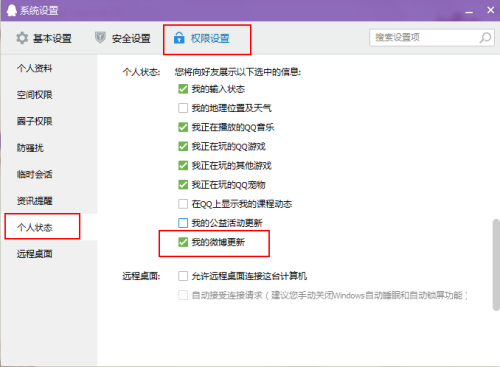Select 个人状态 in the sidebar
500x367 pixels.
[35, 227]
